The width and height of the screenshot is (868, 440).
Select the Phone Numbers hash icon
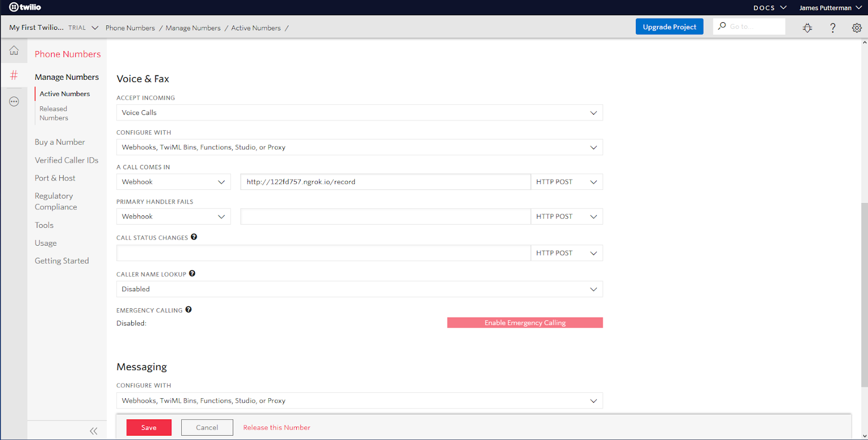pyautogui.click(x=14, y=75)
